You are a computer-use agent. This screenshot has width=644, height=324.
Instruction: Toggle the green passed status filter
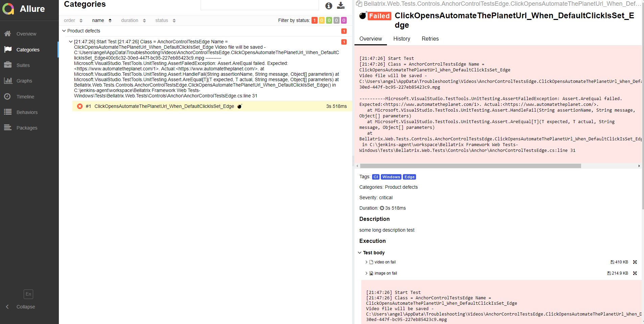329,20
